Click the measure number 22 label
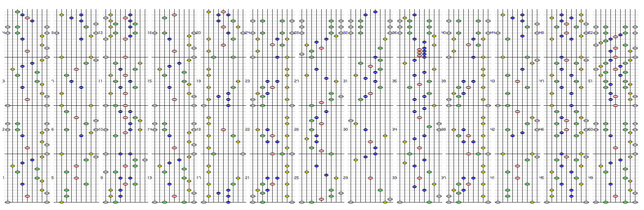This screenshot has height=210, width=644. click(247, 130)
